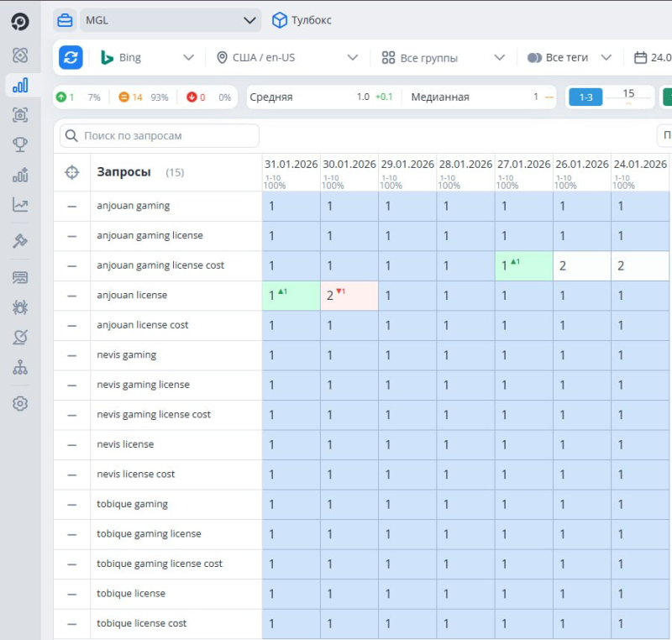This screenshot has height=640, width=672.
Task: Click the calendar date range icon
Action: click(640, 57)
